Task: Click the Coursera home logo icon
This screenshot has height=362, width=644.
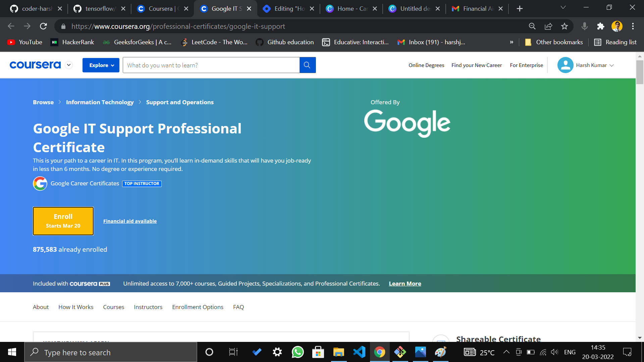Action: coord(35,65)
